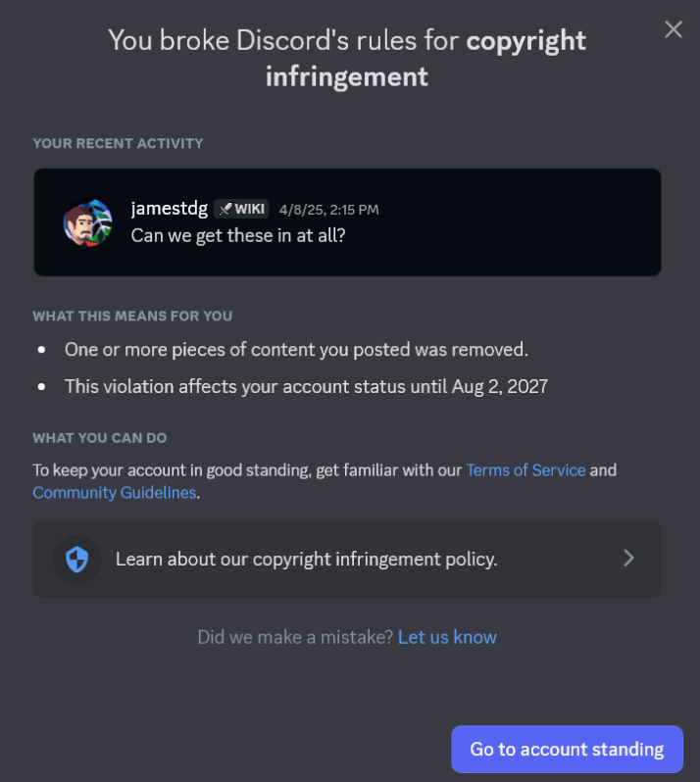Open the Terms of Service link
700x782 pixels.
coord(525,469)
